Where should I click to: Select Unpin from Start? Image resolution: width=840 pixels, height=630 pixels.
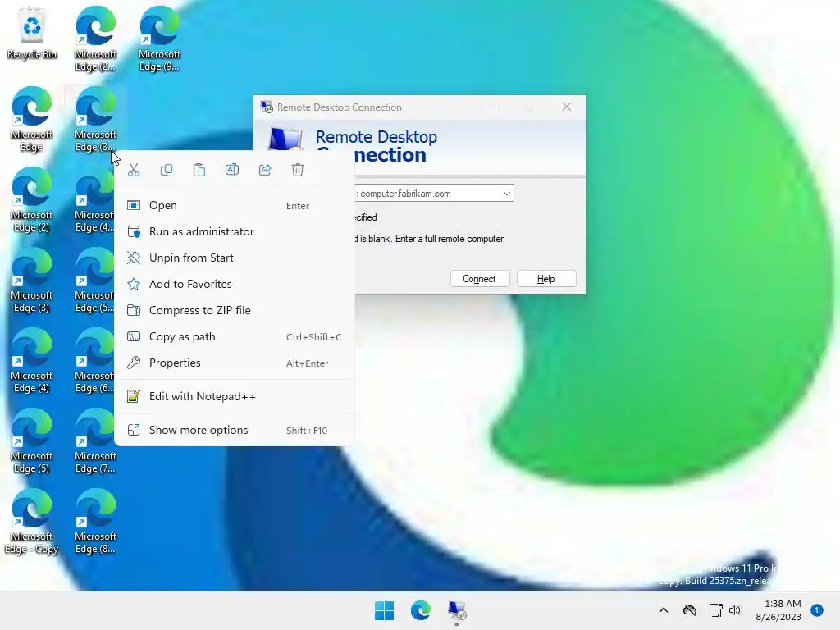tap(234, 258)
